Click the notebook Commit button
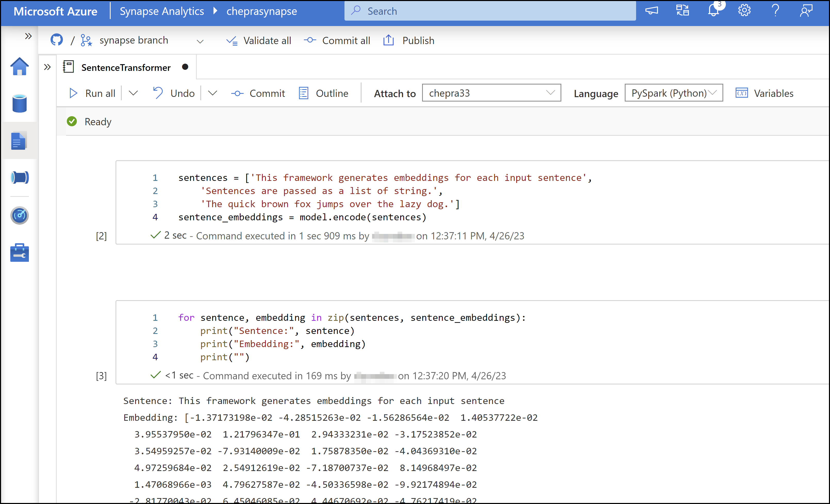The width and height of the screenshot is (830, 504). pyautogui.click(x=258, y=93)
